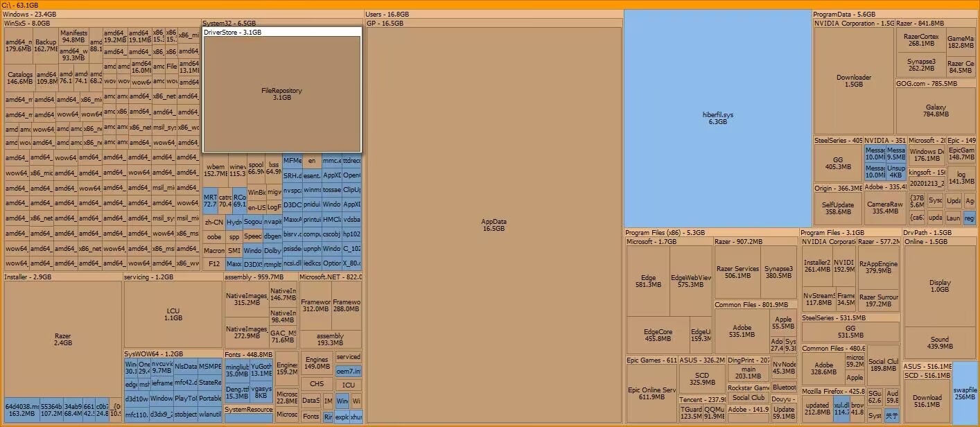The width and height of the screenshot is (980, 427).
Task: Select the Manifests 94.8MB block
Action: pos(74,36)
